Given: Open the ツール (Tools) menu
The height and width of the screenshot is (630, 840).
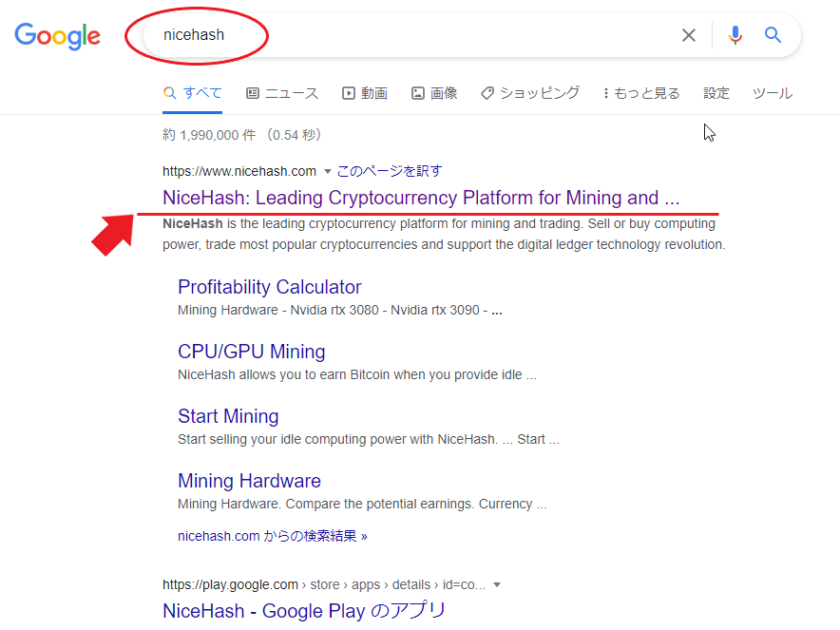Looking at the screenshot, I should point(772,92).
